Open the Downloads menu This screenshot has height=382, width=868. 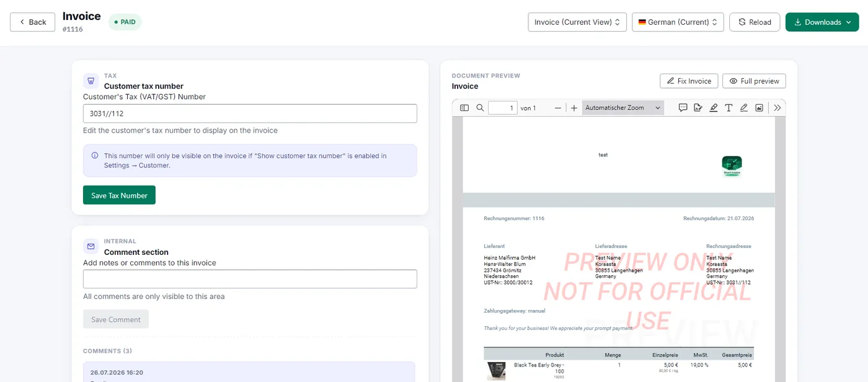(822, 22)
